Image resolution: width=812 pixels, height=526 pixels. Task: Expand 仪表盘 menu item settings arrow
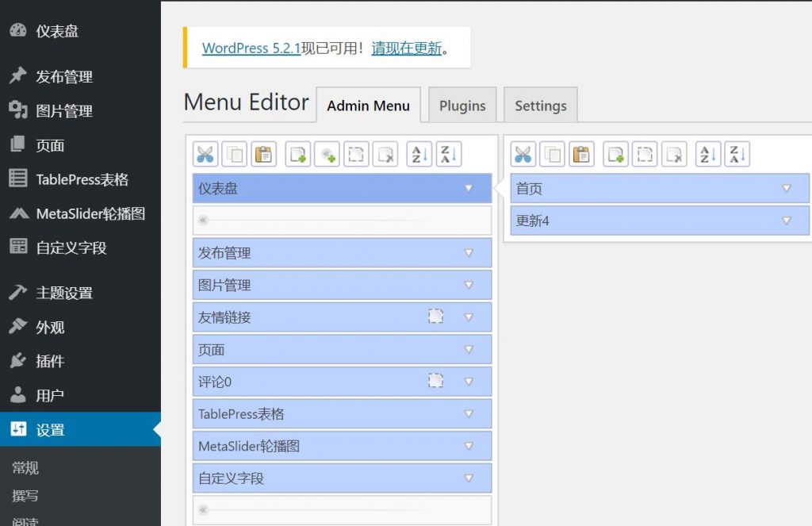(469, 188)
